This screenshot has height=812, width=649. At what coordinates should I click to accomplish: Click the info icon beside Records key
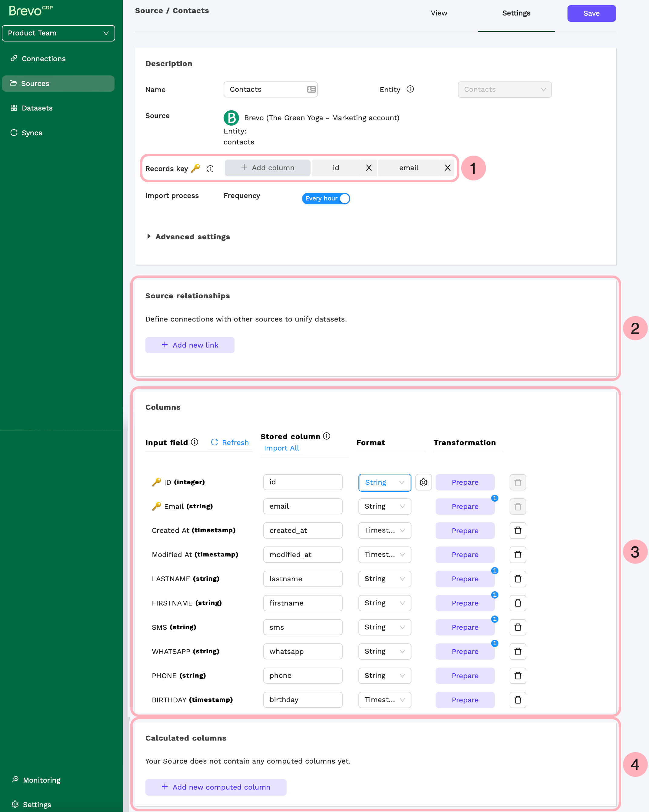tap(210, 169)
